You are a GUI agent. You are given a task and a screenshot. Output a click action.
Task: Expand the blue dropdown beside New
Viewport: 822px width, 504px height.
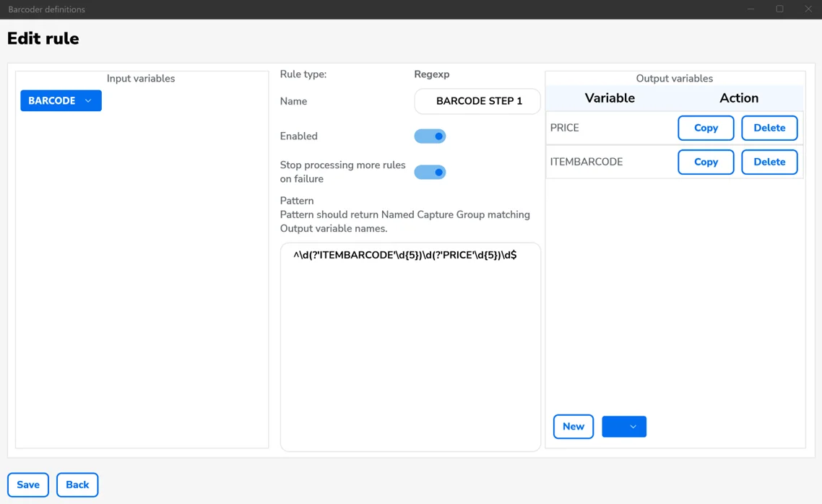[x=624, y=427]
